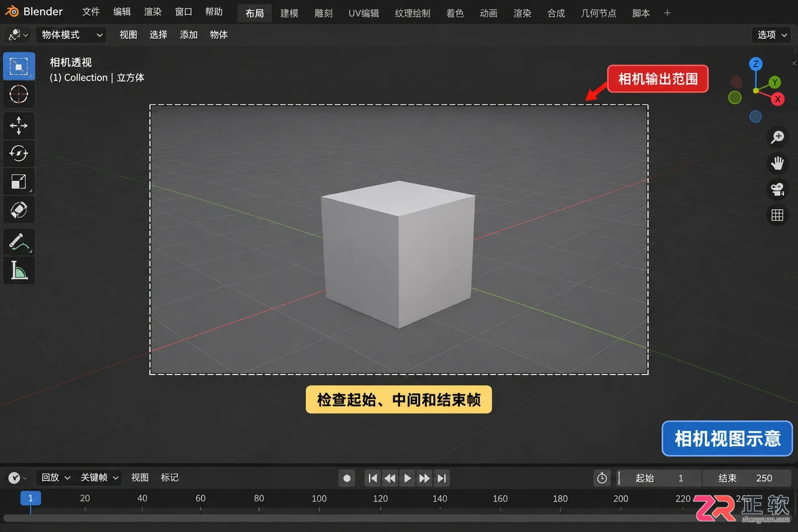Image resolution: width=798 pixels, height=532 pixels.
Task: Jump to next keyframe
Action: [424, 478]
